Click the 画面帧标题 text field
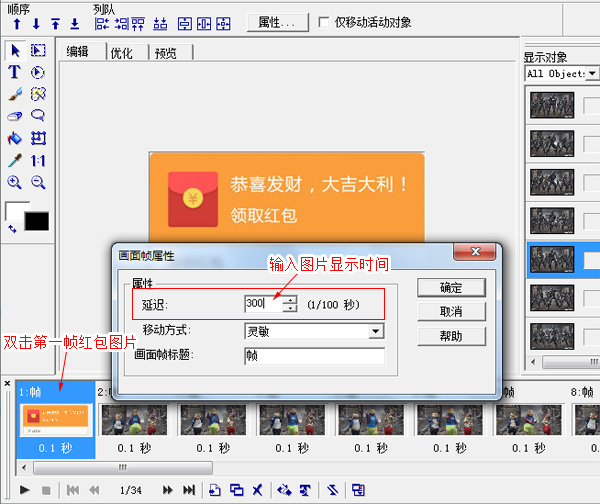The image size is (600, 504). pyautogui.click(x=314, y=356)
